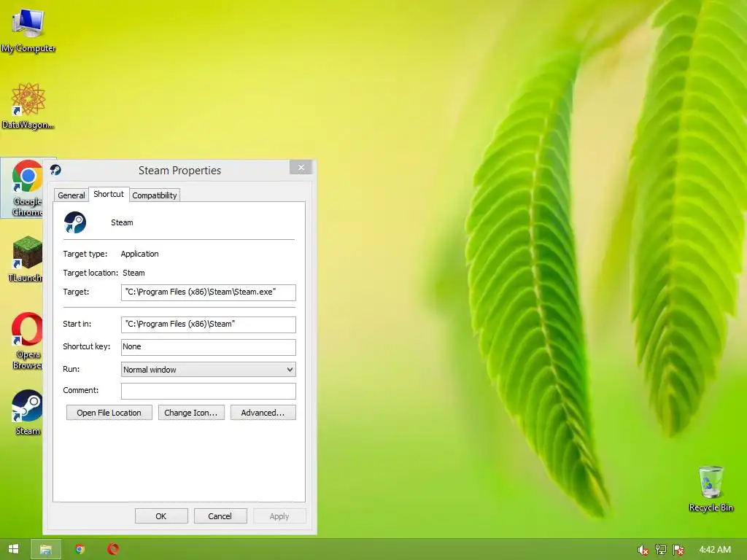Open the My Computer desktop icon
The width and height of the screenshot is (747, 560).
tap(28, 29)
